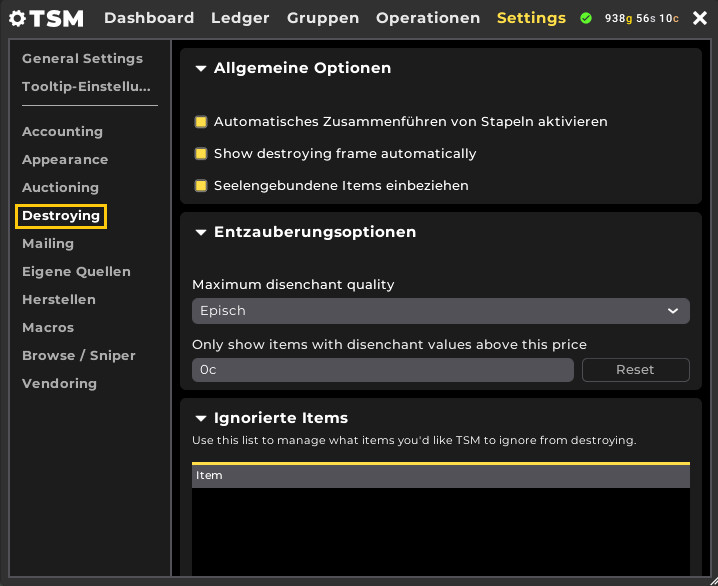Image resolution: width=718 pixels, height=586 pixels.
Task: Go to the Operationen tab
Action: click(428, 18)
